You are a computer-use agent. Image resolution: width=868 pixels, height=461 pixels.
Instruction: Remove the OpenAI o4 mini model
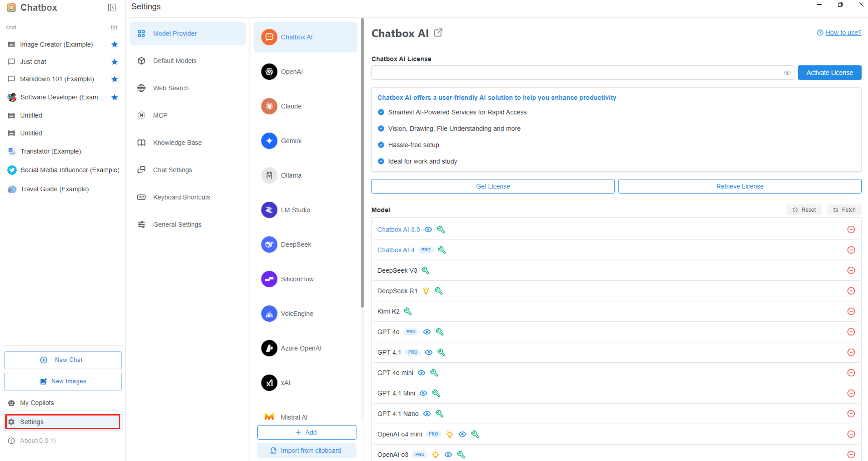pyautogui.click(x=851, y=434)
